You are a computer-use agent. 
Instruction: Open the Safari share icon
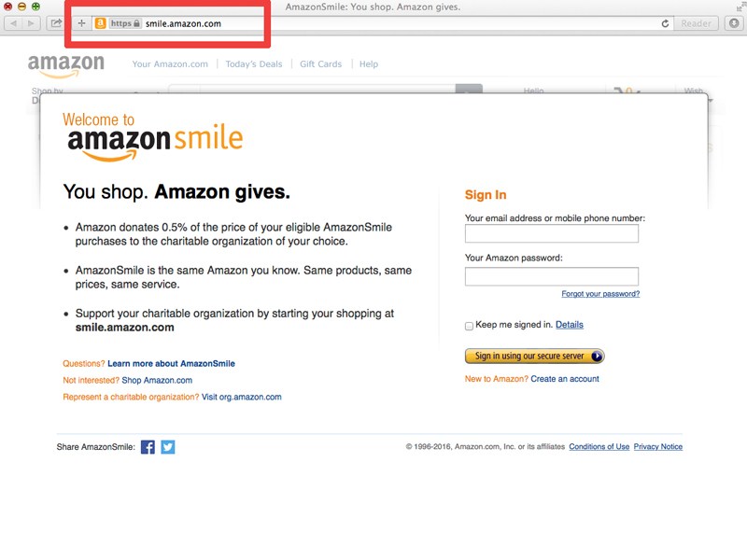coord(56,23)
